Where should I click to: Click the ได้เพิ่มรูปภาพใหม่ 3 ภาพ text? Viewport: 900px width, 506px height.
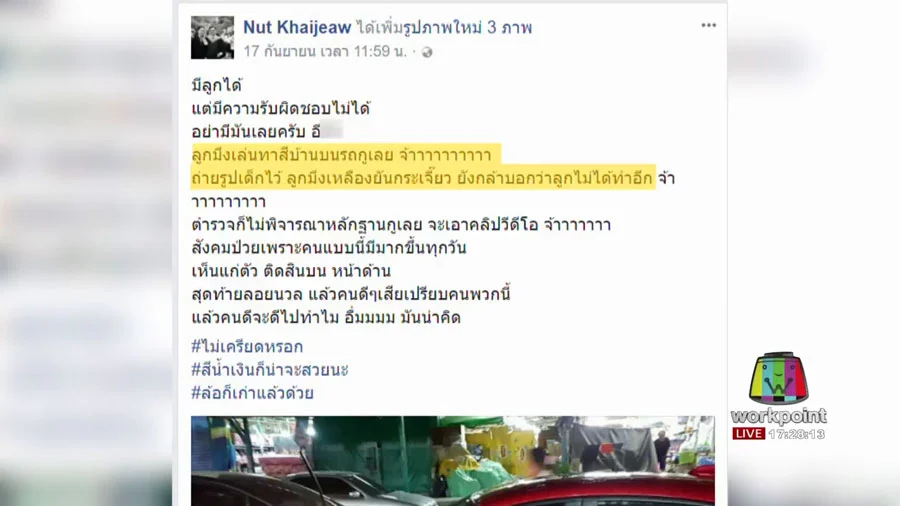click(x=444, y=27)
